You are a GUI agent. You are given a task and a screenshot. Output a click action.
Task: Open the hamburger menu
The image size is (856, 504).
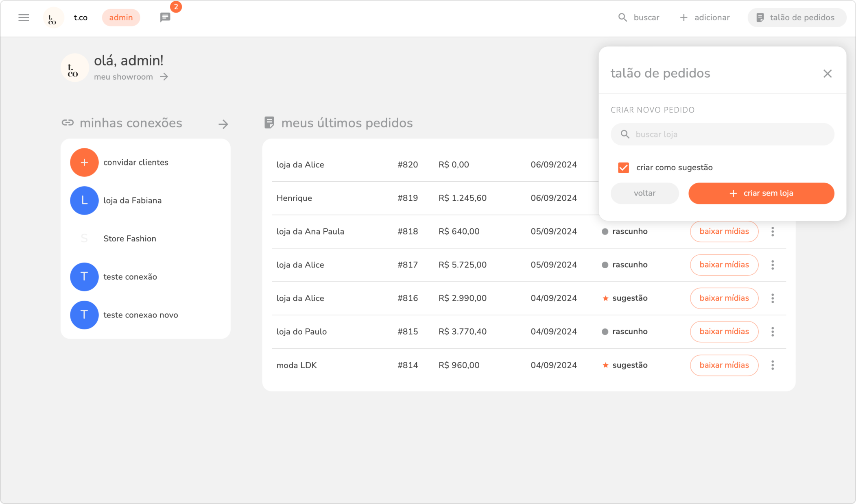click(24, 17)
